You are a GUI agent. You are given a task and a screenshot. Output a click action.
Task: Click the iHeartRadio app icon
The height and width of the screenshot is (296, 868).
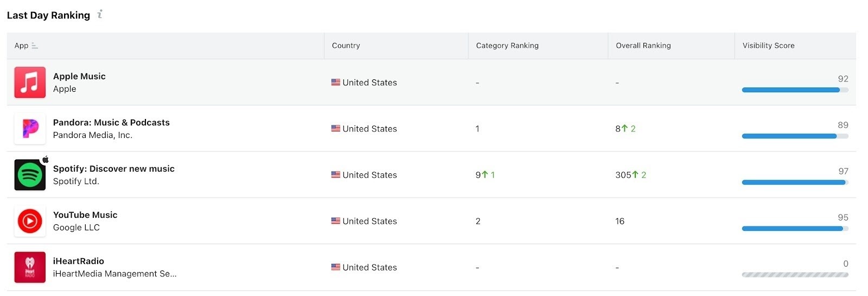[30, 267]
